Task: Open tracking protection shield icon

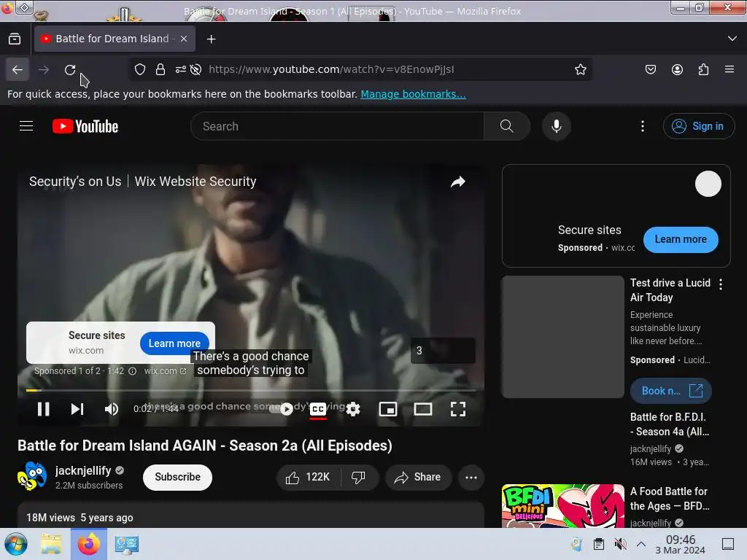Action: 139,69
